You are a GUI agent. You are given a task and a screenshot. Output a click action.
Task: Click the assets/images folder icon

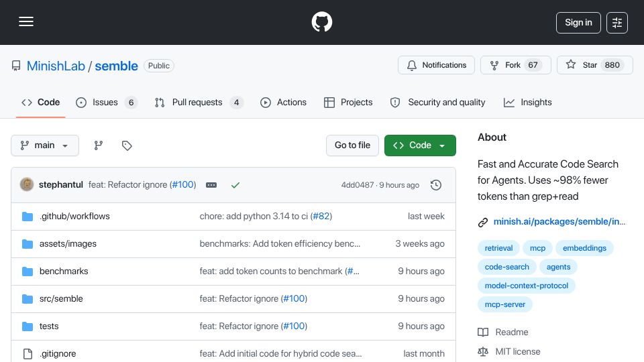pyautogui.click(x=28, y=244)
